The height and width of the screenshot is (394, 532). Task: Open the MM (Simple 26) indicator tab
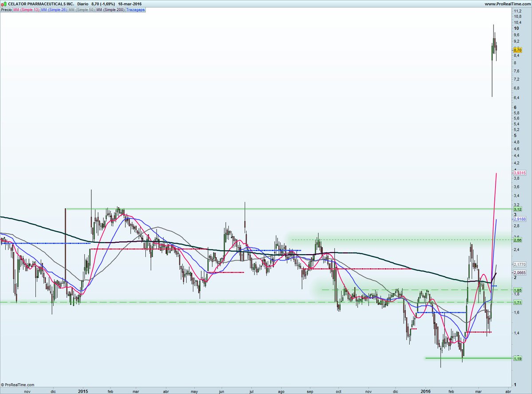pyautogui.click(x=55, y=9)
